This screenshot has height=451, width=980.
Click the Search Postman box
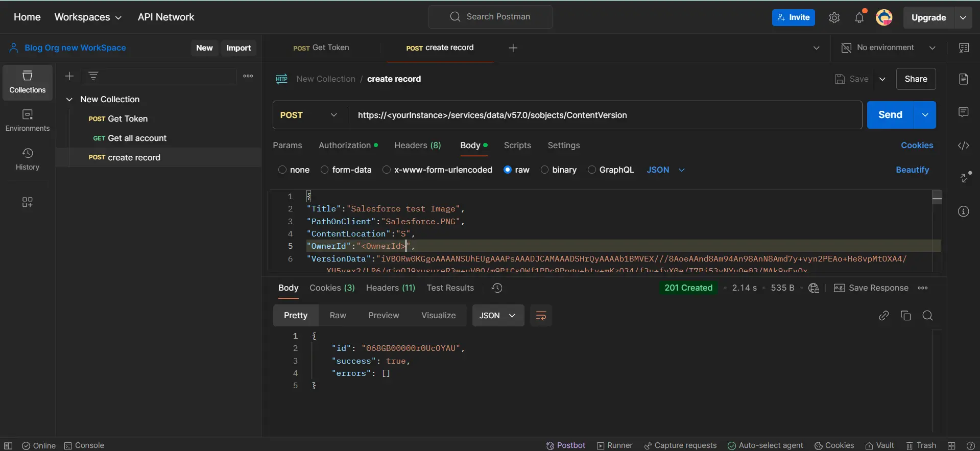tap(490, 17)
